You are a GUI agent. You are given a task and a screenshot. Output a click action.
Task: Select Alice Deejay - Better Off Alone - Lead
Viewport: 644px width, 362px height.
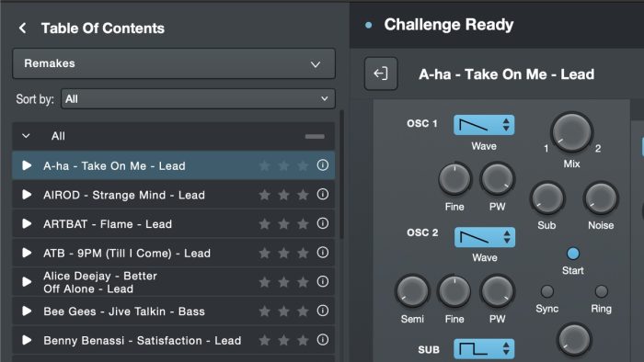pos(174,282)
